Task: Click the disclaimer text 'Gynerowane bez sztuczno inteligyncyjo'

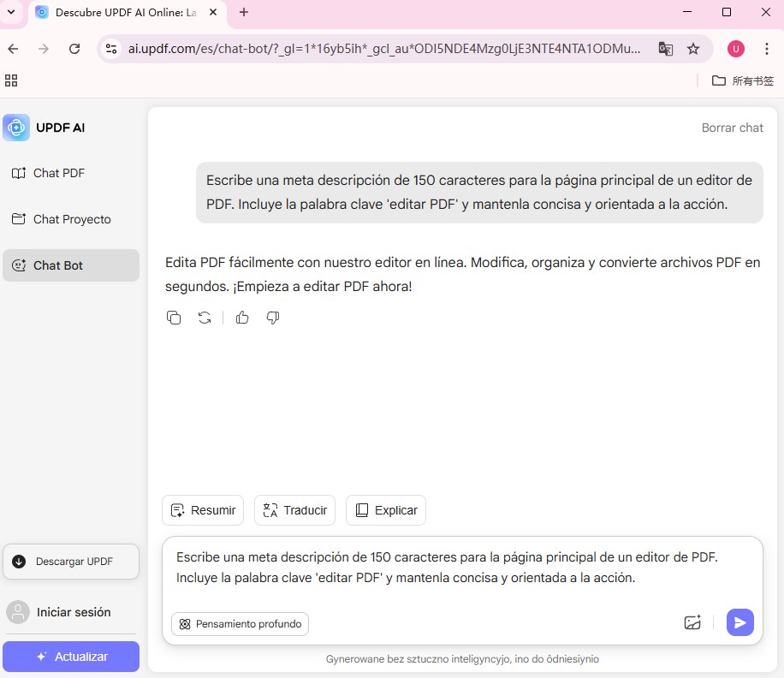Action: (462, 659)
